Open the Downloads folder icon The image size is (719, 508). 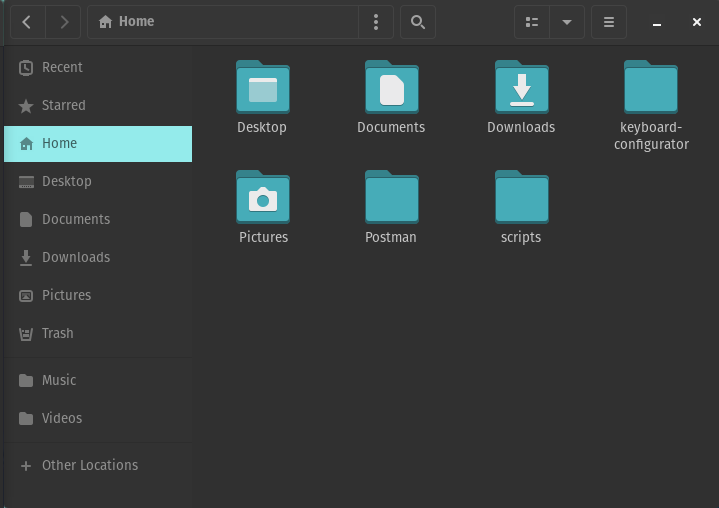(521, 87)
